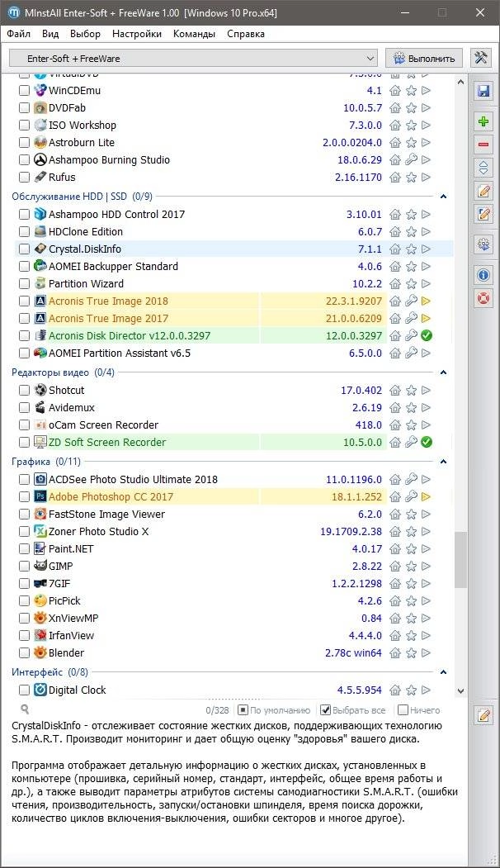Click the key icon for Adobe Photoshop CC 2017

(x=411, y=496)
